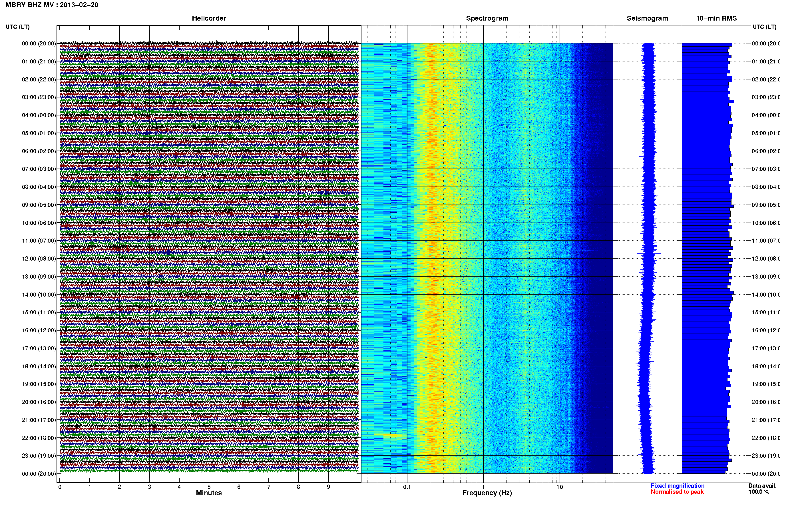Click the "Minutes" axis label
812x508 pixels.
[x=209, y=493]
